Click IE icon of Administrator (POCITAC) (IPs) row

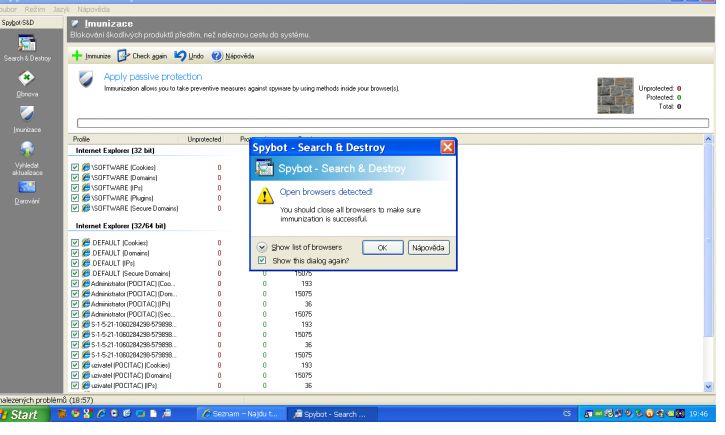pyautogui.click(x=86, y=304)
